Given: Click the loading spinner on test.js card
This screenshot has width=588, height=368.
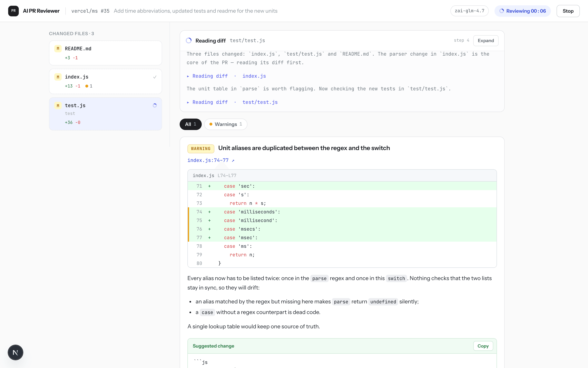Looking at the screenshot, I should click(155, 105).
